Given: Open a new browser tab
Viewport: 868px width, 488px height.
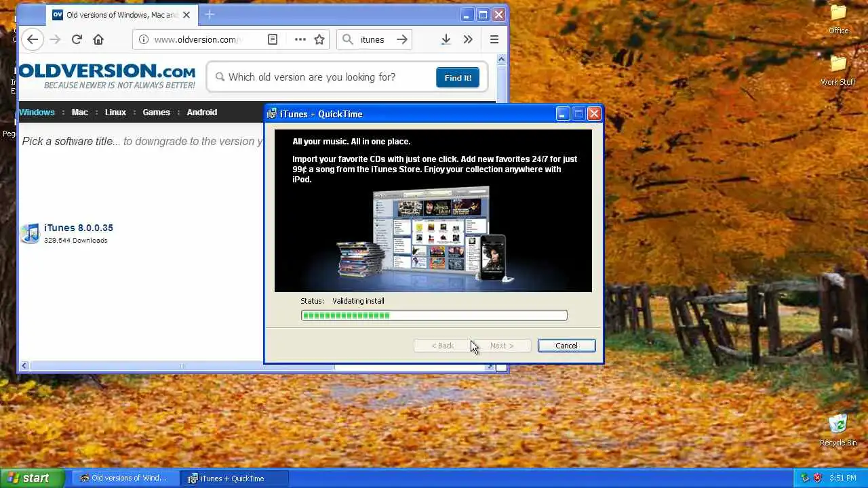Looking at the screenshot, I should click(x=210, y=14).
